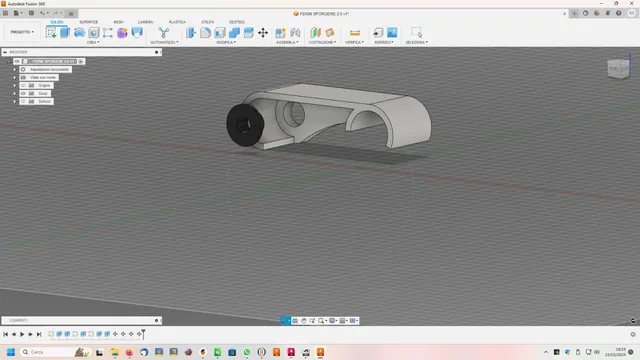Open the Extensions icon in top bar
Image resolution: width=640 pixels, height=360 pixels.
pyautogui.click(x=586, y=13)
